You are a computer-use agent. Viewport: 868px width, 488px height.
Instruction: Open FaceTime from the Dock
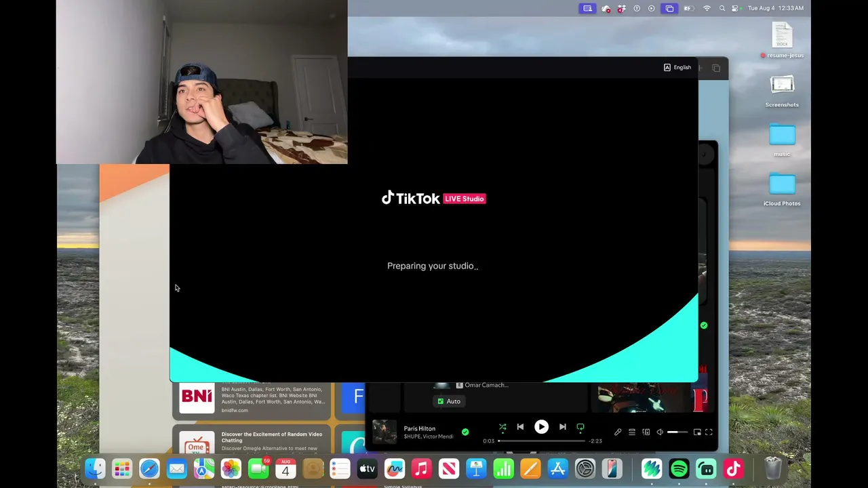click(258, 468)
